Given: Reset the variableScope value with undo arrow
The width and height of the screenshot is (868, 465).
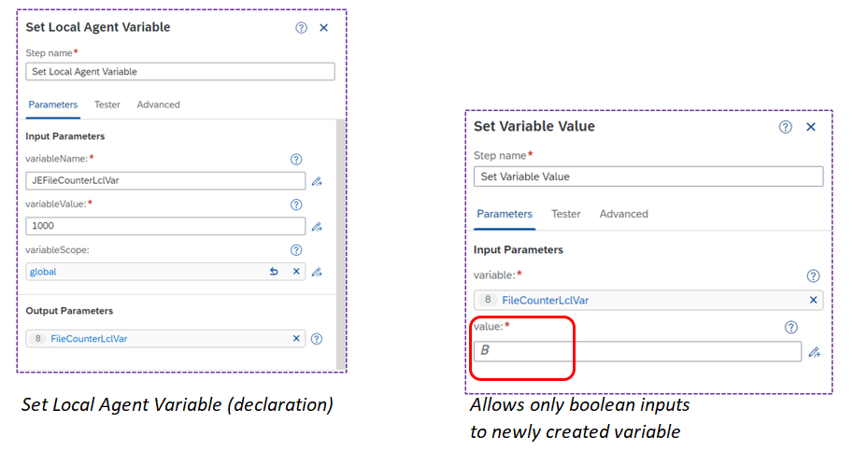Looking at the screenshot, I should tap(274, 272).
